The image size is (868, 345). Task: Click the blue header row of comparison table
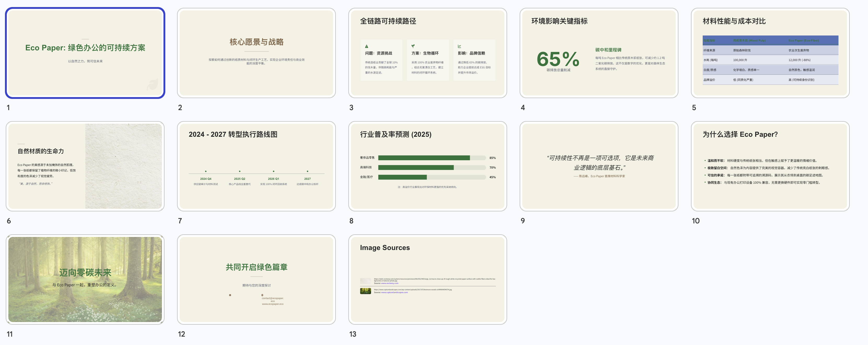coord(770,40)
